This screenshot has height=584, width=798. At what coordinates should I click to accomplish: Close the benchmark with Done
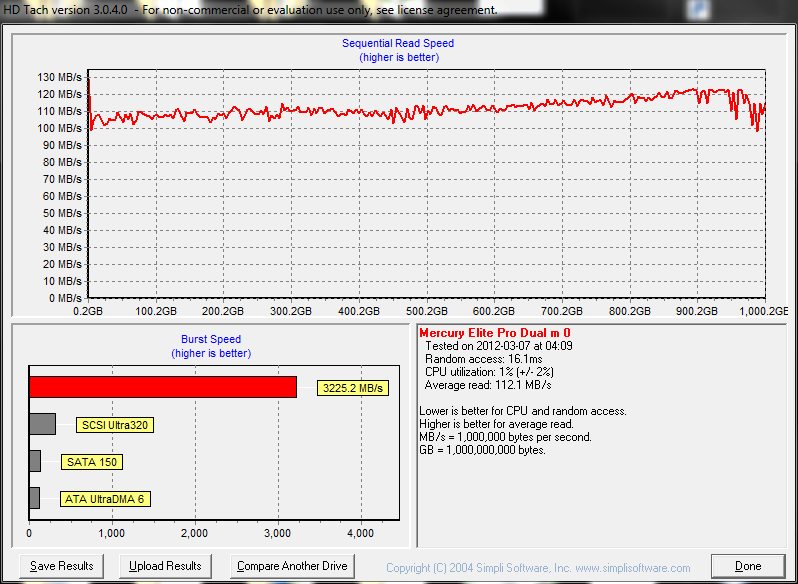pos(748,566)
